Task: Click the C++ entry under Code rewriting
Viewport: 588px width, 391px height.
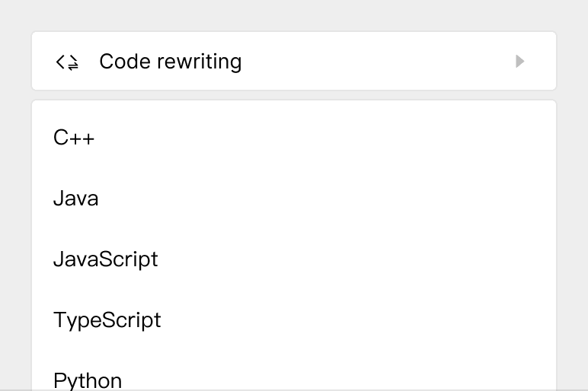Action: click(74, 138)
